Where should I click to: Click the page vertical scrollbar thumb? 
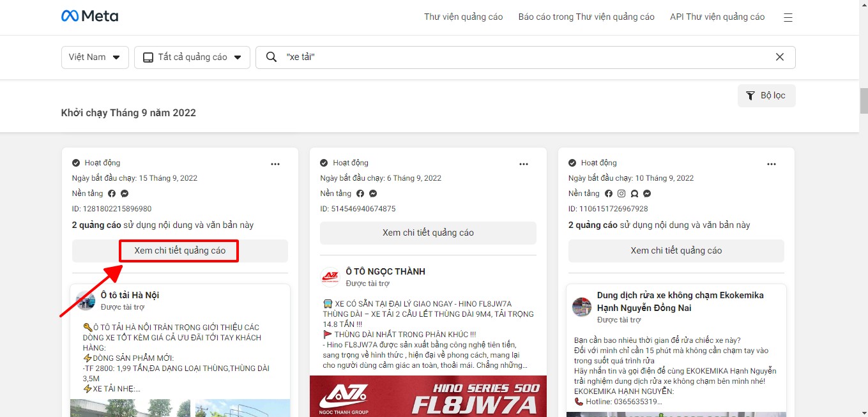click(x=864, y=100)
